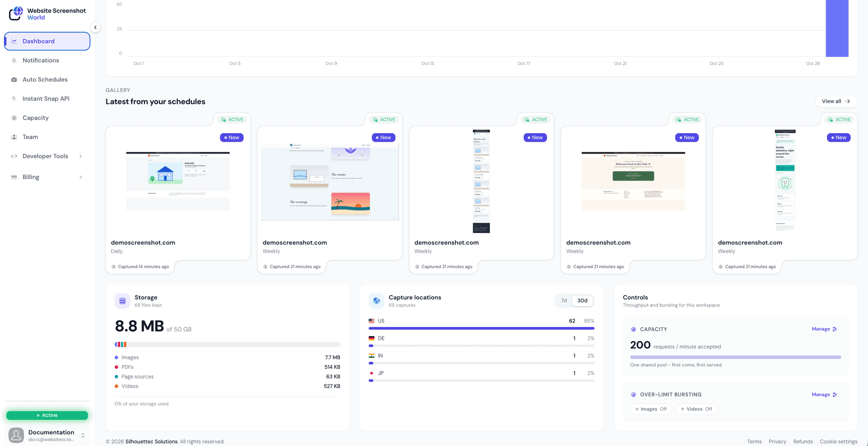868x446 pixels.
Task: Click the Daily demoscreenshot.com card title
Action: [143, 243]
